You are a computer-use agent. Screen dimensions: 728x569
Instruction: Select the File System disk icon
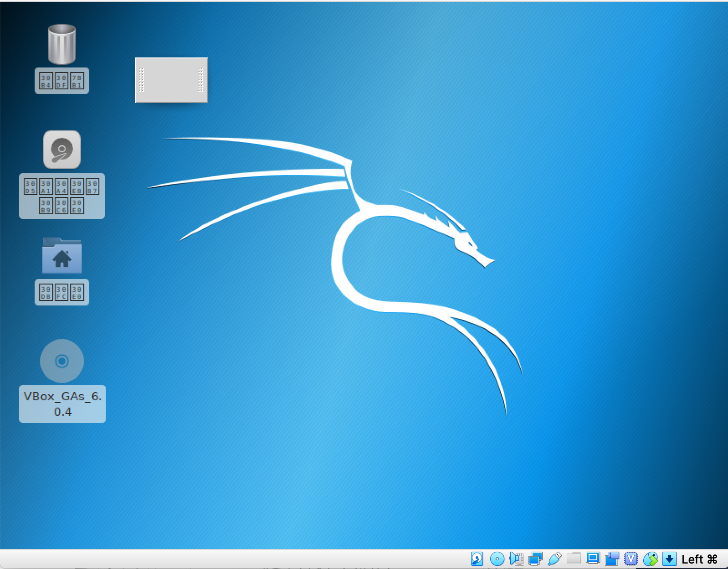tap(62, 150)
